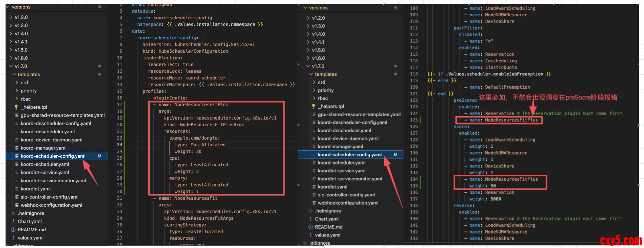Viewport: 644px width, 248px height.
Task: Click the modified dot beside left templates folder
Action: point(99,74)
